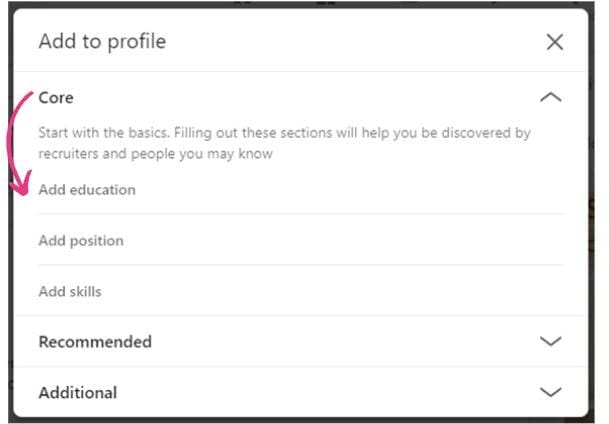This screenshot has height=424, width=609.
Task: Click 'recruiters and people you may know' text
Action: click(x=155, y=154)
